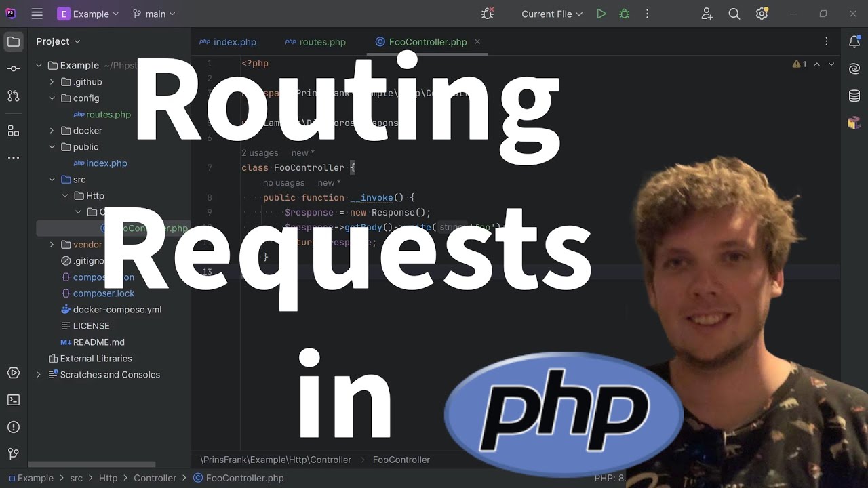Image resolution: width=868 pixels, height=488 pixels.
Task: Open the main hamburger menu
Action: click(37, 14)
